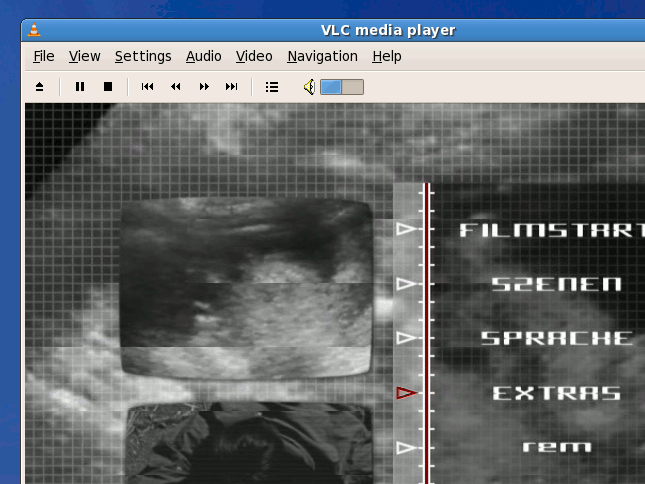Image resolution: width=645 pixels, height=484 pixels.
Task: Open the Navigation menu
Action: click(322, 56)
